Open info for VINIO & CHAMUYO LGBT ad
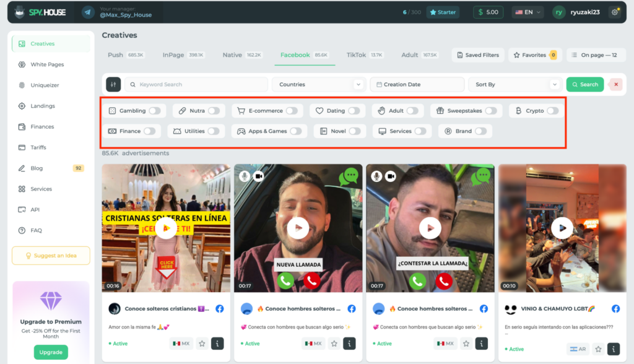This screenshot has height=364, width=634. pyautogui.click(x=614, y=349)
